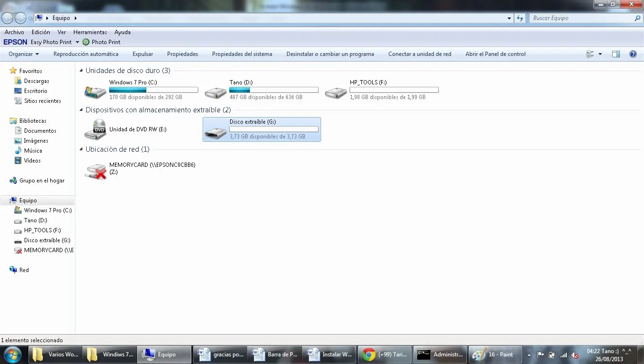Click the Escritorio icon in sidebar
This screenshot has height=364, width=644.
point(18,91)
